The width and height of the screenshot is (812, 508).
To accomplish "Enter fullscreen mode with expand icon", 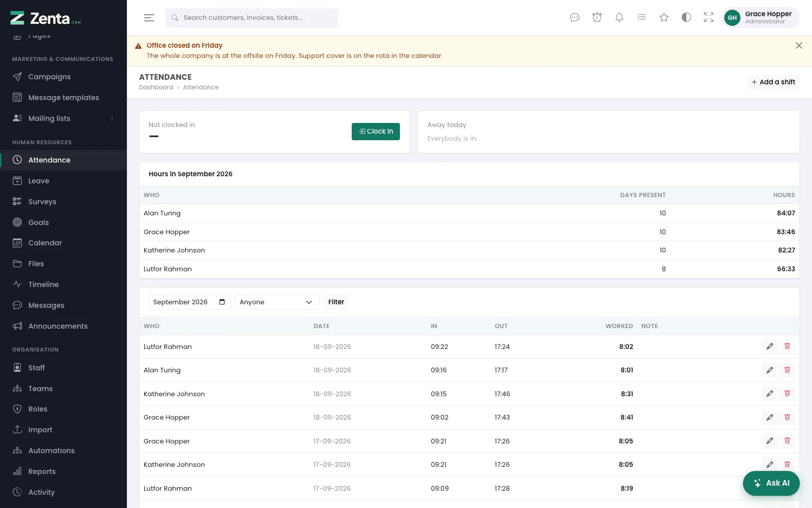I will pyautogui.click(x=708, y=18).
